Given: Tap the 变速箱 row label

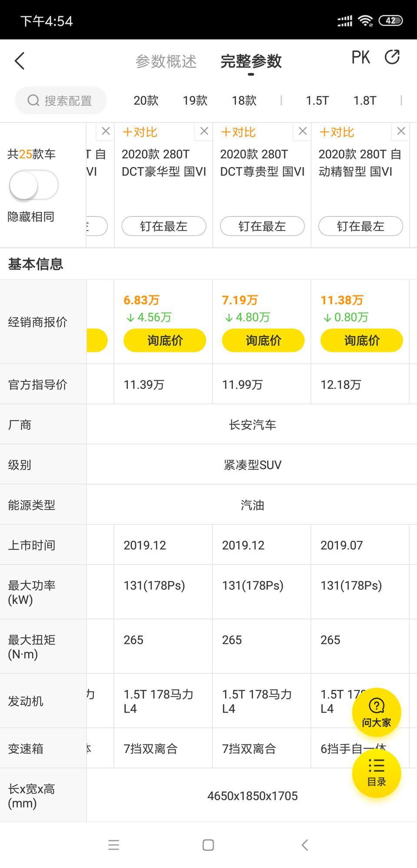Looking at the screenshot, I should 26,749.
